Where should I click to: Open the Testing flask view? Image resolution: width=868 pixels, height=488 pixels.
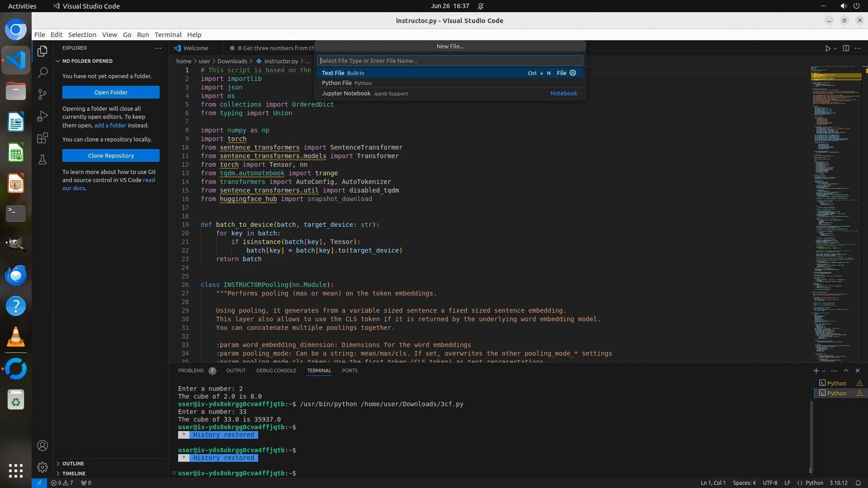click(x=42, y=160)
